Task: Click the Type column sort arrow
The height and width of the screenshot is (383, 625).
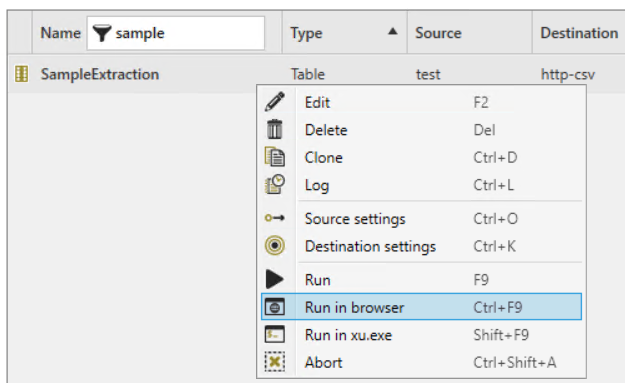Action: (393, 31)
